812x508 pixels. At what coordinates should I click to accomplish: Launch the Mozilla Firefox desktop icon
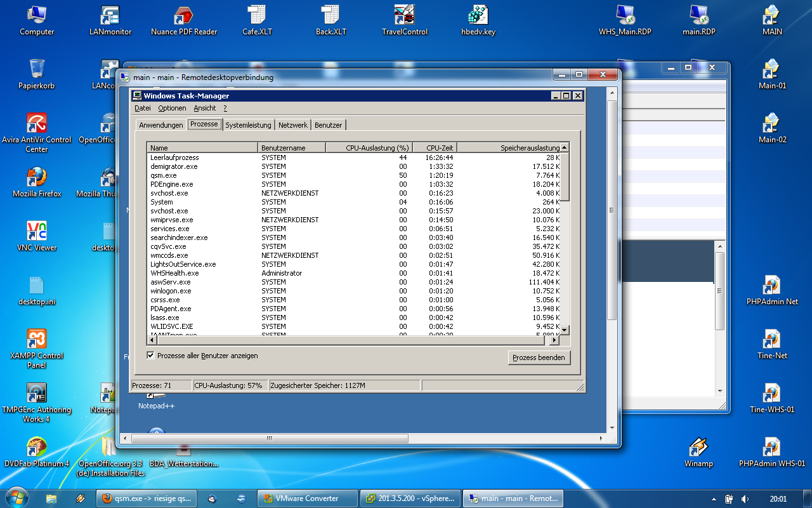point(37,182)
